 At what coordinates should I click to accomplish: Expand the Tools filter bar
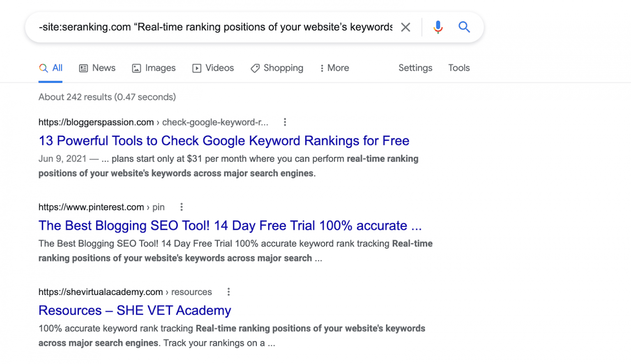[x=459, y=68]
